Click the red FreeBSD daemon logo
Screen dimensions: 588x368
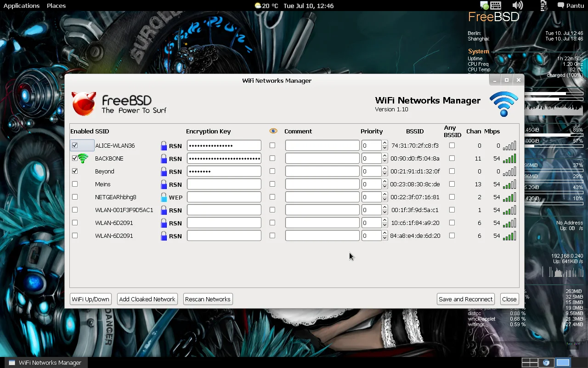84,103
